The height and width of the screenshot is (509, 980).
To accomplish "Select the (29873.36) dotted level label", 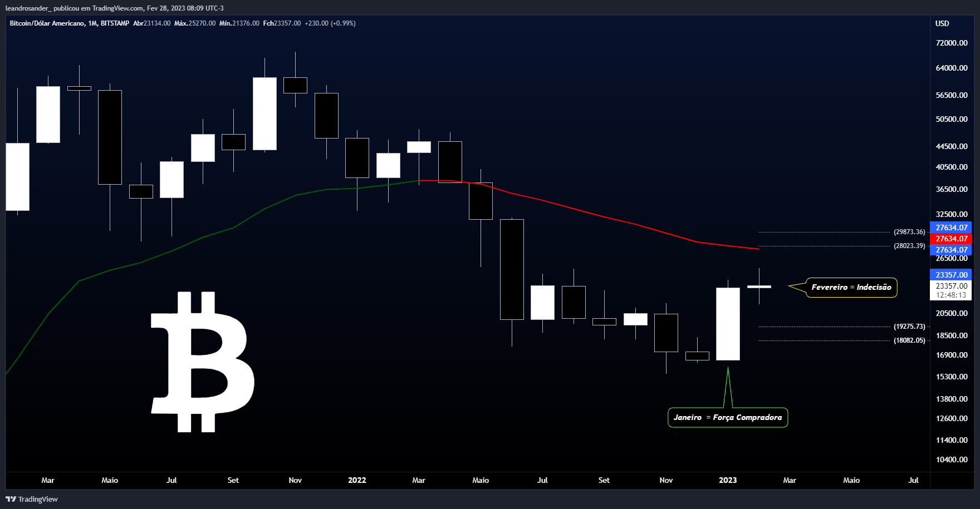I will click(909, 232).
